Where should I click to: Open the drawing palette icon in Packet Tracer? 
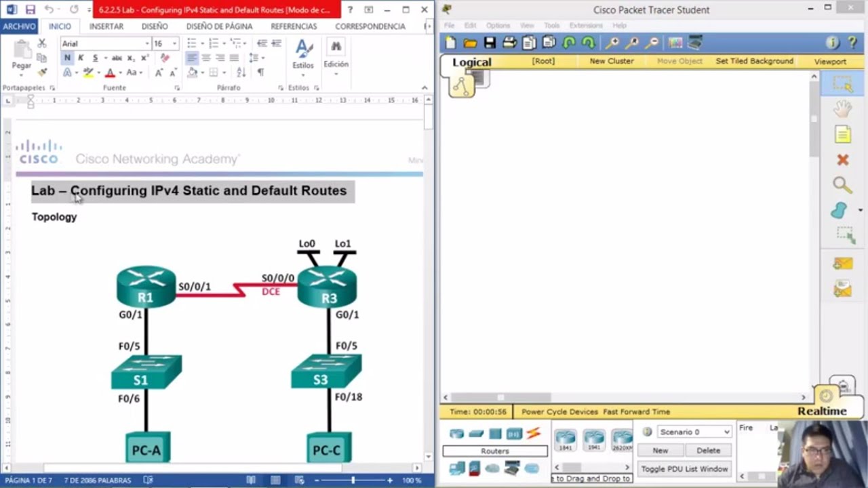click(x=675, y=43)
